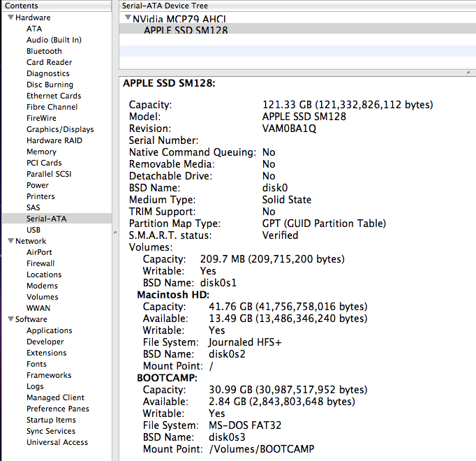
Task: Click the device tree pane resize handle
Action: 468,73
